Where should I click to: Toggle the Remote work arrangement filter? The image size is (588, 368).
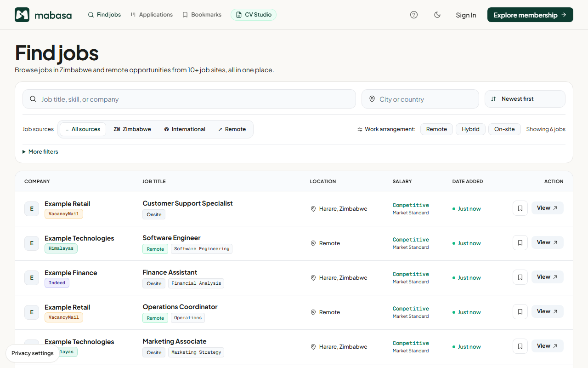436,129
